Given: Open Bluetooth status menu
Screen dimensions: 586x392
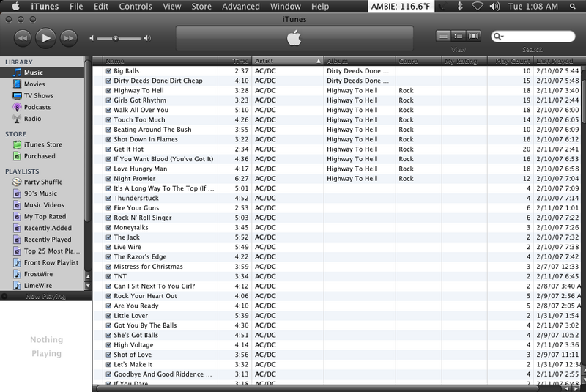Looking at the screenshot, I should tap(460, 7).
